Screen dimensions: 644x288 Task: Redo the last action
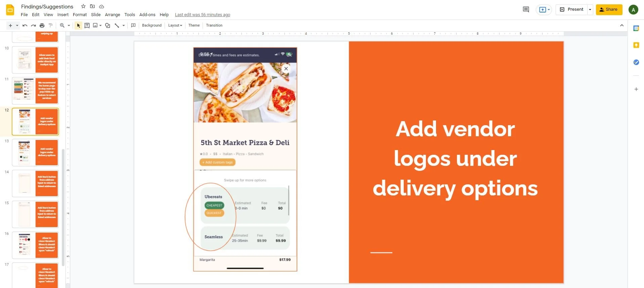coord(33,25)
